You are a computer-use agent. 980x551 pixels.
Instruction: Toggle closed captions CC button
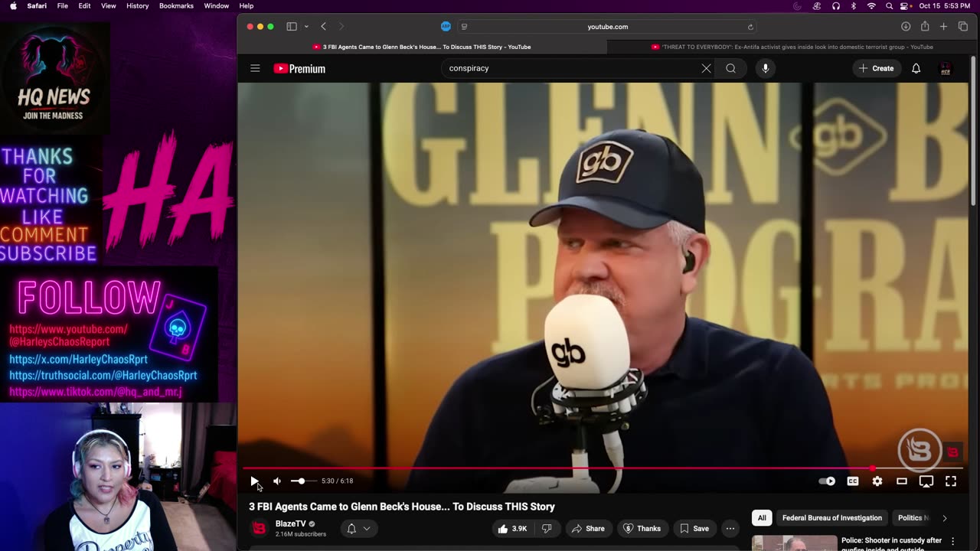pyautogui.click(x=852, y=481)
